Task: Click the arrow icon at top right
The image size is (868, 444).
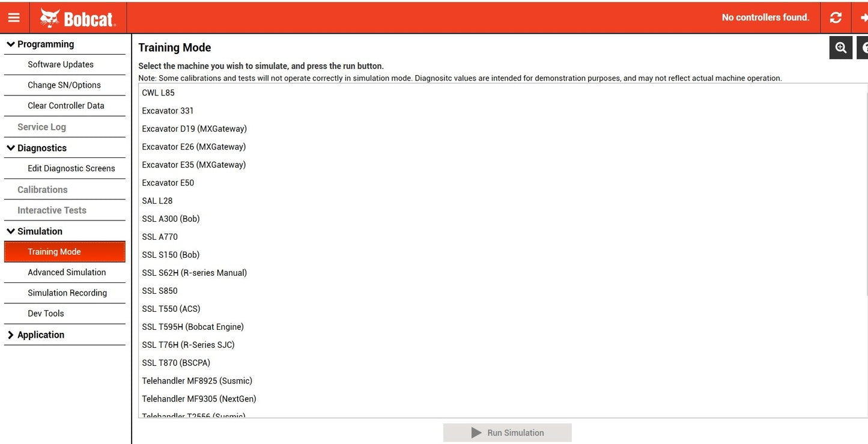Action: point(863,17)
